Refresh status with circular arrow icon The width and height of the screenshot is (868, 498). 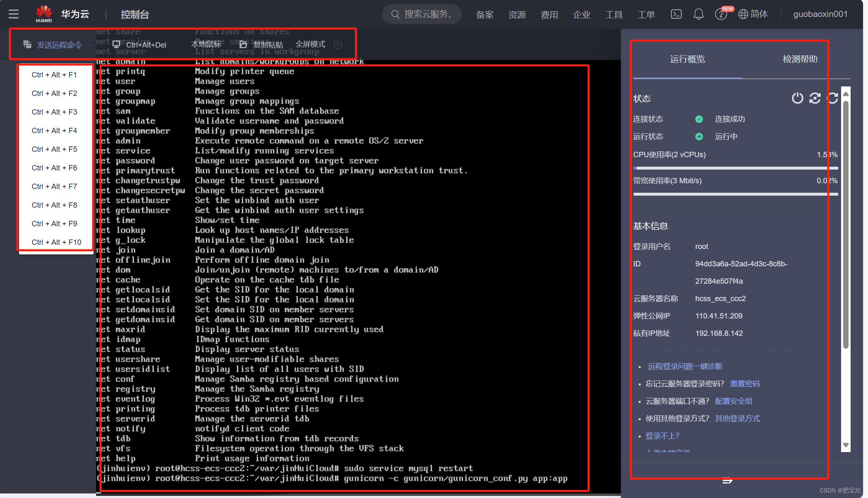832,98
